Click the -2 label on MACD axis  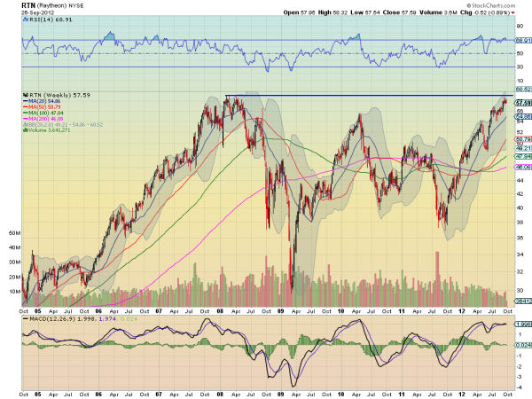(x=520, y=367)
